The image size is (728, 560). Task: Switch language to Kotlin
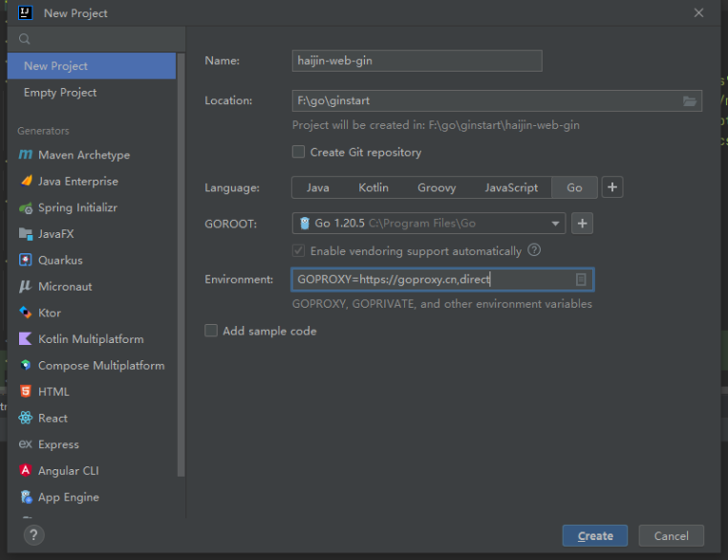pos(374,187)
